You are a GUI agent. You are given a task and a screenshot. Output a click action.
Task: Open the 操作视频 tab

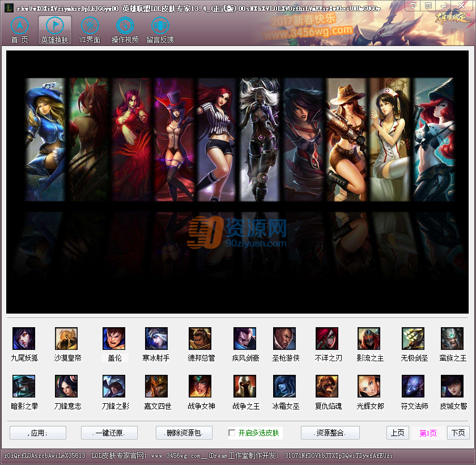(125, 30)
